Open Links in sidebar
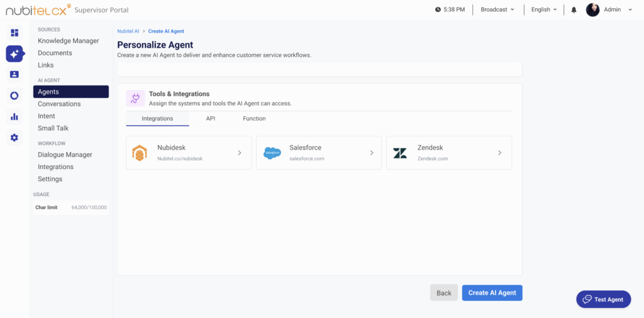 (45, 65)
